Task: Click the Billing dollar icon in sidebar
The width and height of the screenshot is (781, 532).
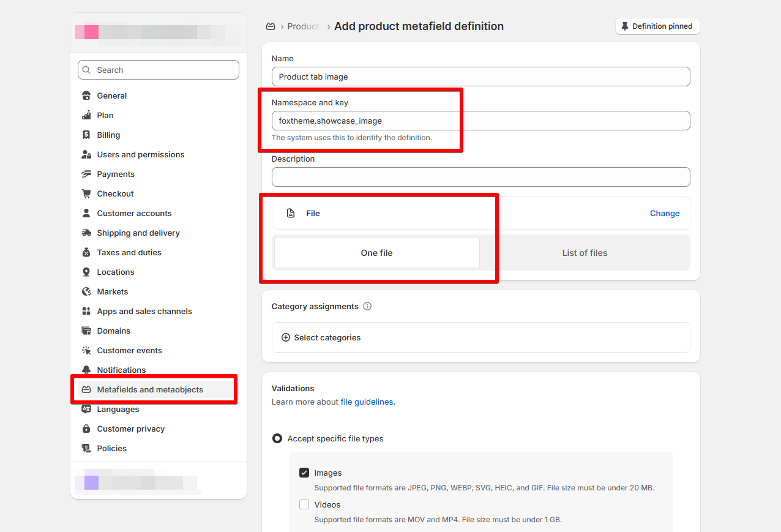Action: click(86, 135)
